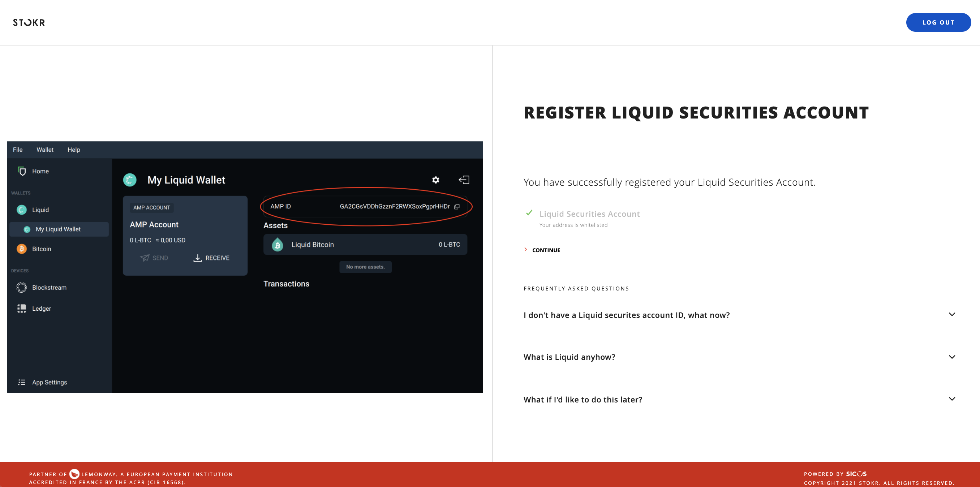Click 'Your address is whitelisted' text
Viewport: 980px width, 487px height.
click(573, 225)
